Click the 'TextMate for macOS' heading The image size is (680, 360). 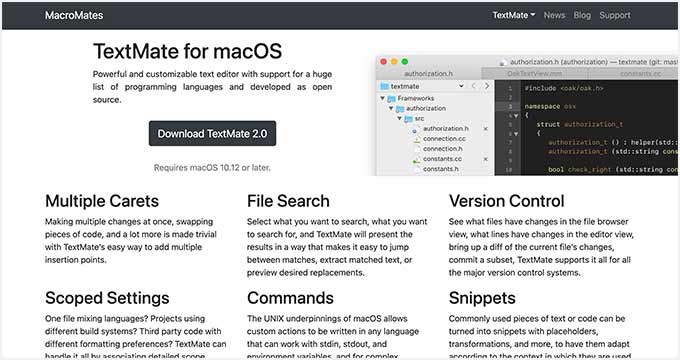pyautogui.click(x=187, y=51)
